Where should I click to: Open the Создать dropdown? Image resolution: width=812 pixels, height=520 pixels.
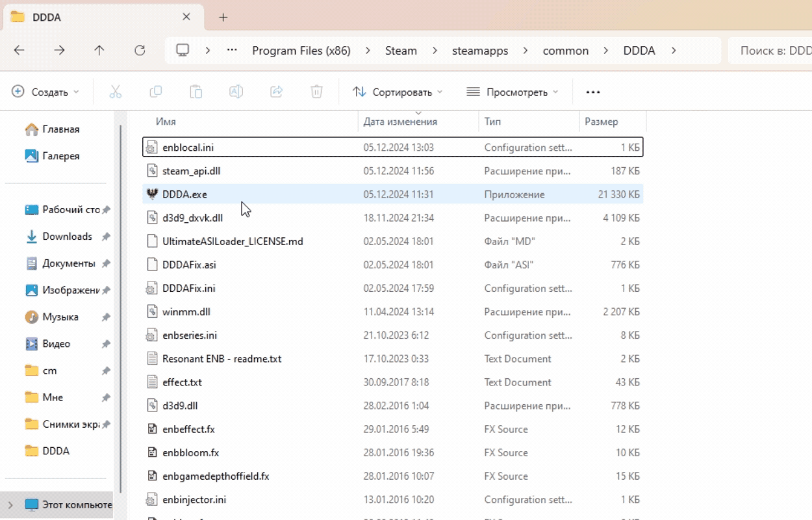pyautogui.click(x=45, y=92)
